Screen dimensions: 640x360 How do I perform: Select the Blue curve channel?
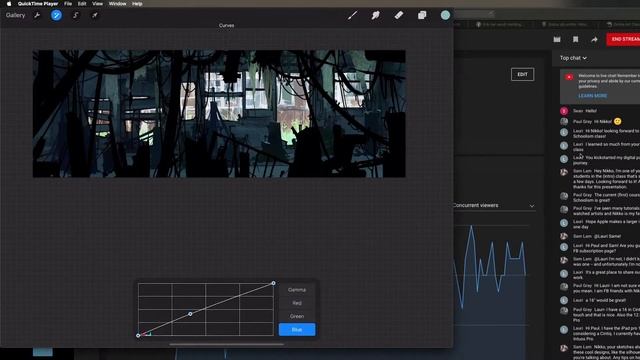pos(297,329)
